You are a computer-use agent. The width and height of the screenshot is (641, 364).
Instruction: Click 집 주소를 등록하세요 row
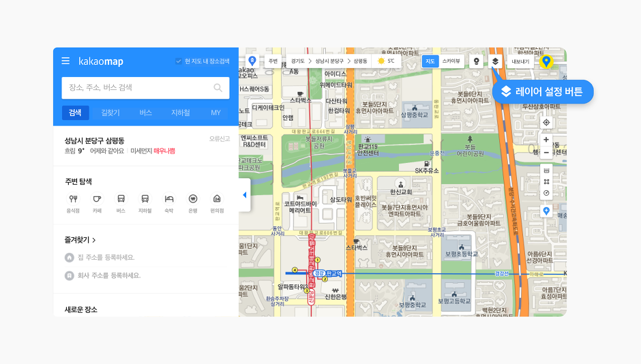145,258
